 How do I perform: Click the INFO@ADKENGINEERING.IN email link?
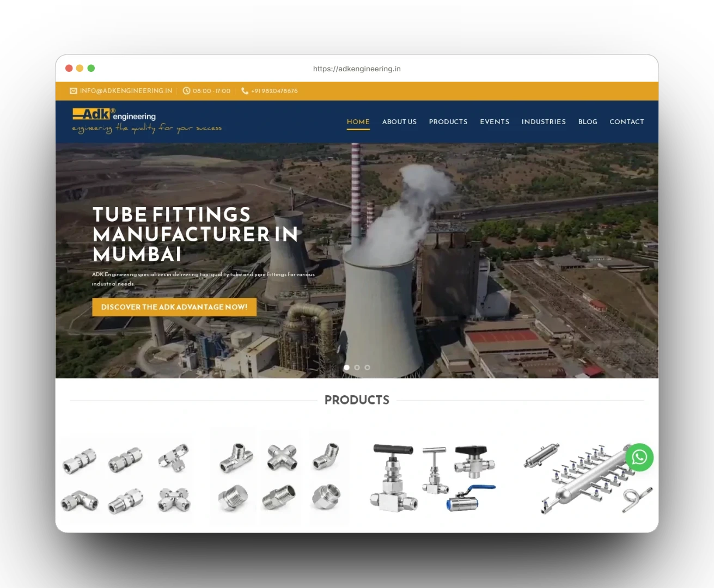tap(126, 91)
